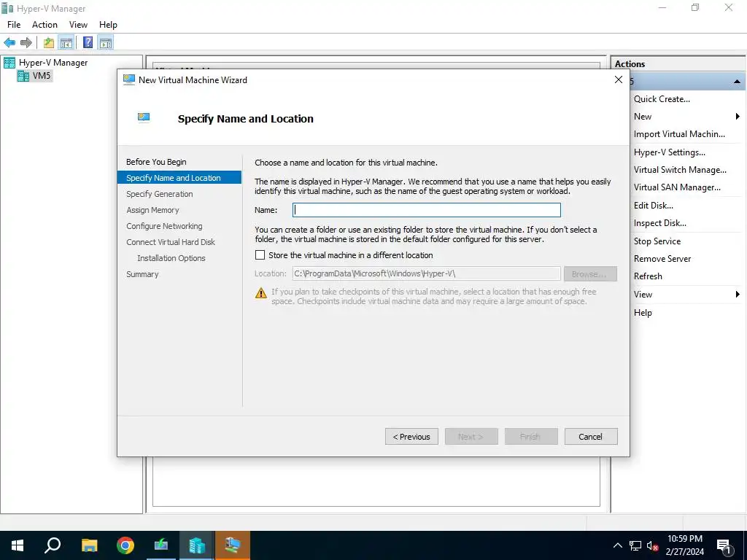Open the Help menu in menu bar
The width and height of the screenshot is (747, 560).
[x=108, y=25]
